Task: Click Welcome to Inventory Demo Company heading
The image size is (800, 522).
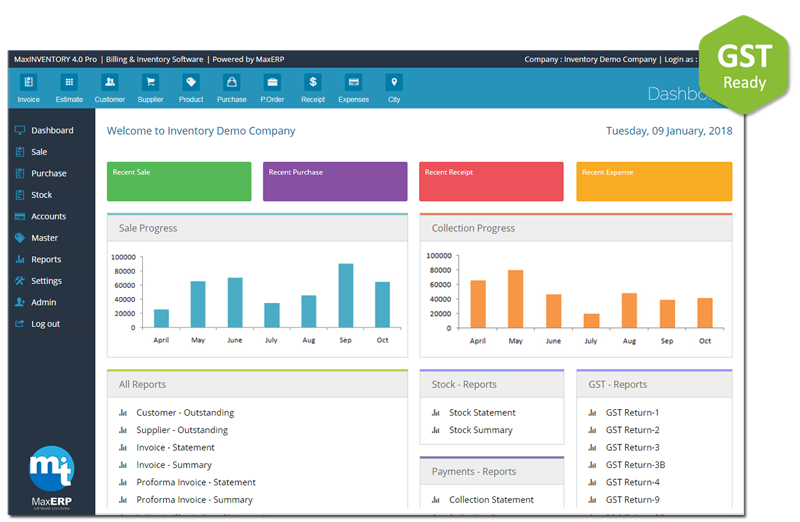Action: click(x=201, y=131)
